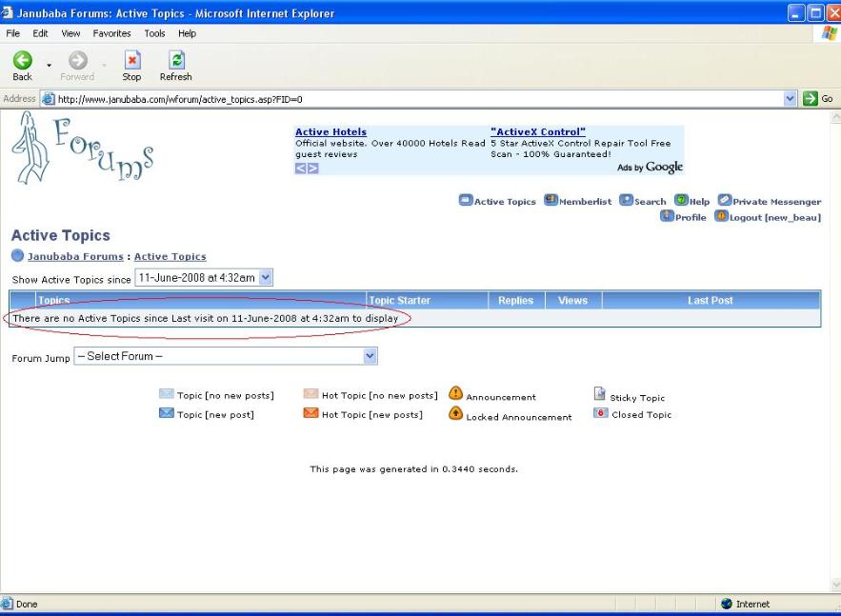Click the Active Topics navigation text link
The image size is (841, 616).
coord(505,202)
